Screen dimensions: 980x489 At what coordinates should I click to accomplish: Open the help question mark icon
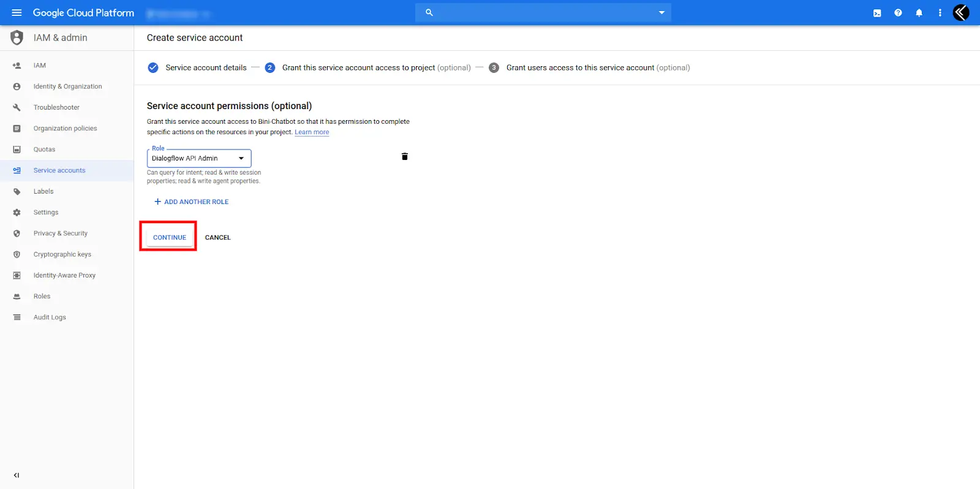[898, 13]
